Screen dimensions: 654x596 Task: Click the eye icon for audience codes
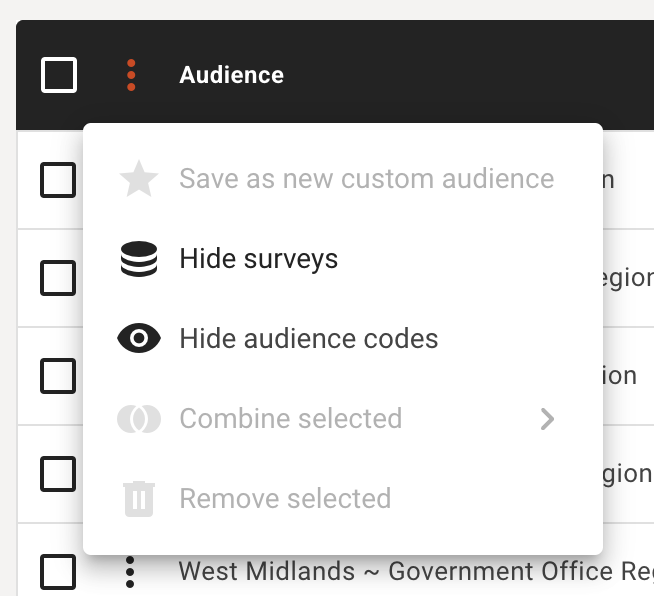coord(139,338)
